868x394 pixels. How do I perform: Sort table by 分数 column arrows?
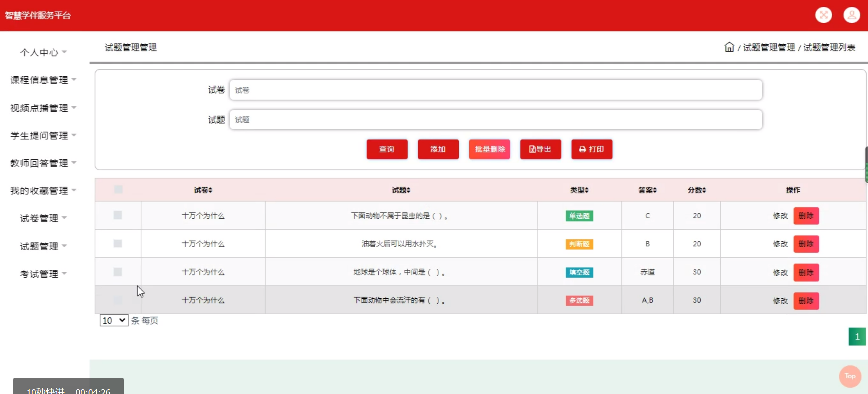pyautogui.click(x=704, y=190)
